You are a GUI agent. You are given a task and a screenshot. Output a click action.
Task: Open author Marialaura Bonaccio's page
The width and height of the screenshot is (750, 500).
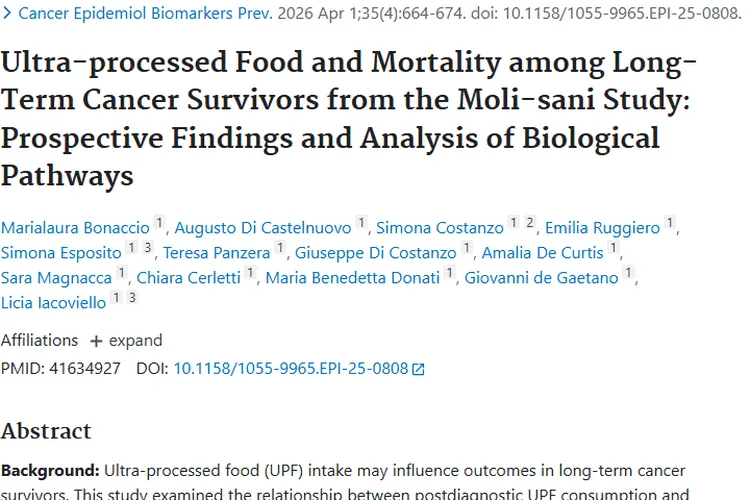point(75,228)
